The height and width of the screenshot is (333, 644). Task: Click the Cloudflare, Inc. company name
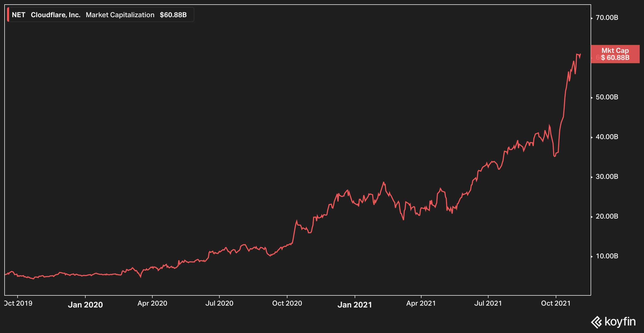pyautogui.click(x=56, y=15)
